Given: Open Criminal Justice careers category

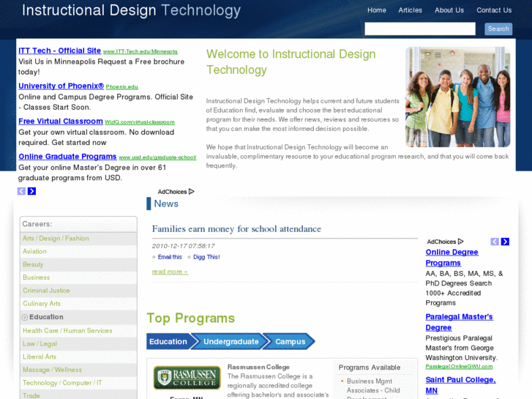Looking at the screenshot, I should (46, 291).
